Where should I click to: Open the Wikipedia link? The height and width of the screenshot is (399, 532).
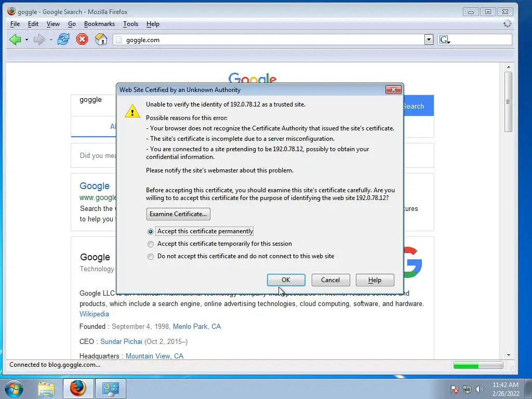(x=95, y=314)
